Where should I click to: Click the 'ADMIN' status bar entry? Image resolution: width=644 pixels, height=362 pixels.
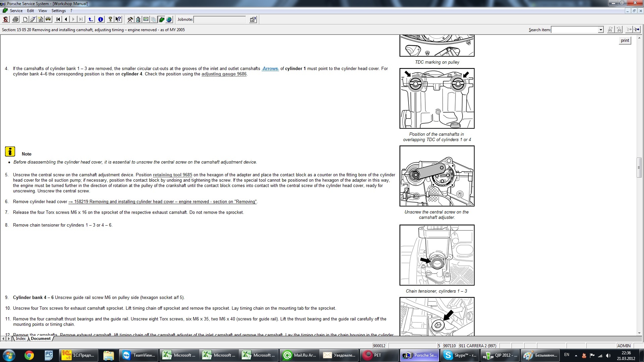click(x=624, y=346)
